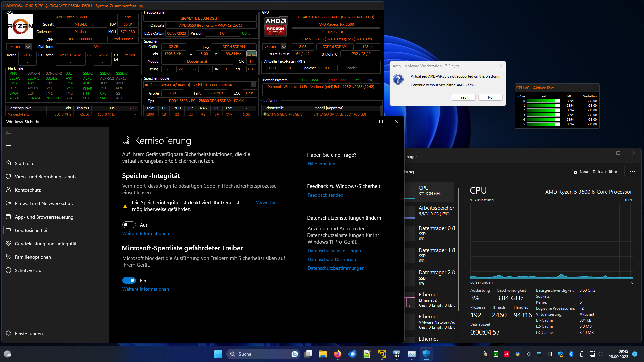Viewport: 644px width, 362px height.
Task: Click the AMD Radeon Graphics logo
Action: [x=276, y=26]
